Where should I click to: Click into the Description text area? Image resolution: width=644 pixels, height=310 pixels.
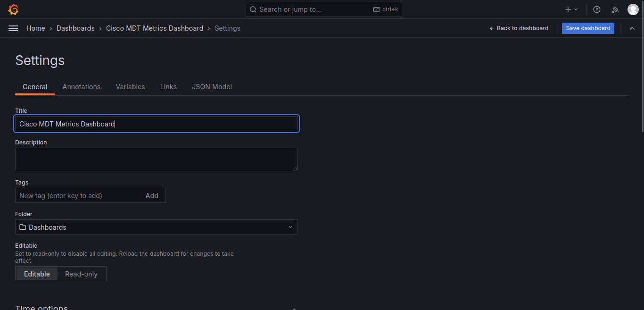pos(157,159)
